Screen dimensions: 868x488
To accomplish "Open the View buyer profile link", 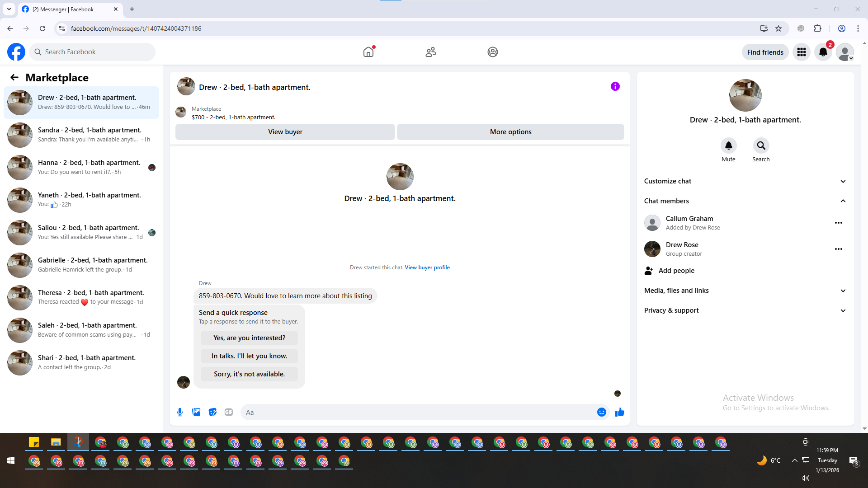I will 427,267.
